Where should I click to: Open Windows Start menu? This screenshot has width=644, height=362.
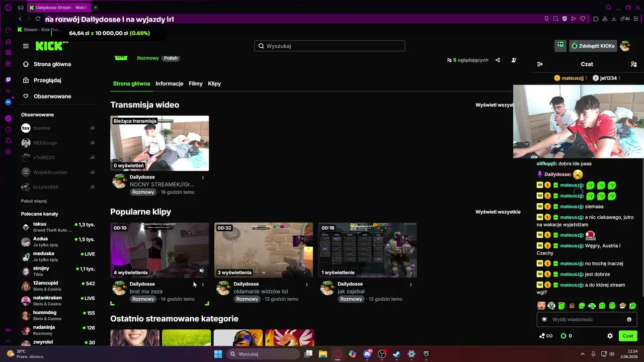pos(218,354)
